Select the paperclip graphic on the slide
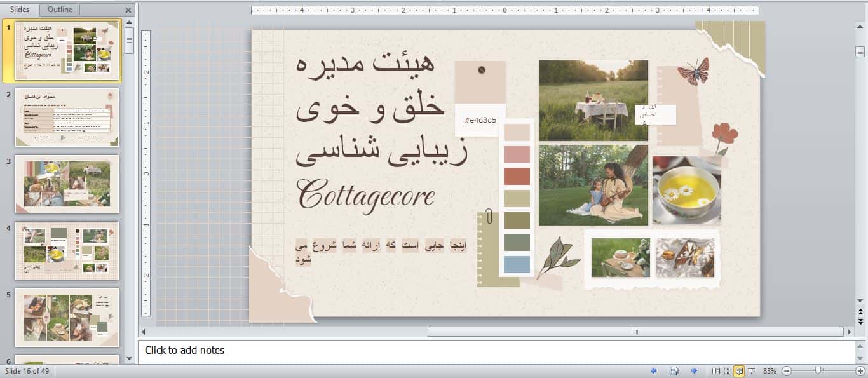Screen dimensions: 868x378 point(488,217)
